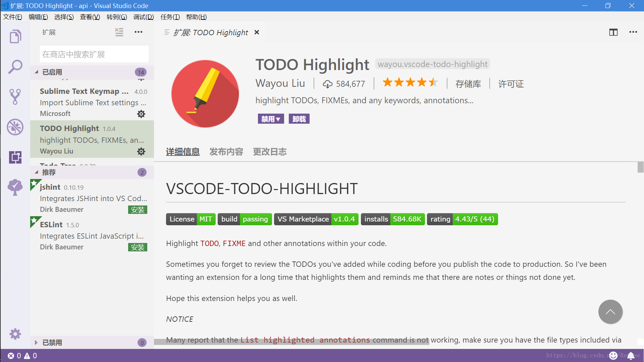Select ESLint in recommended list
644x362 pixels.
[92, 235]
